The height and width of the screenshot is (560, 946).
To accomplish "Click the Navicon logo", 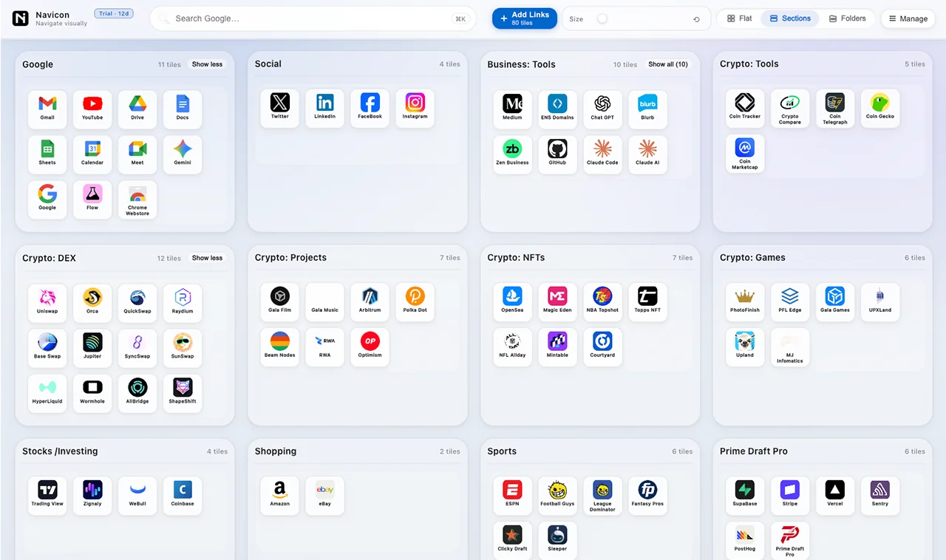I will pyautogui.click(x=21, y=18).
